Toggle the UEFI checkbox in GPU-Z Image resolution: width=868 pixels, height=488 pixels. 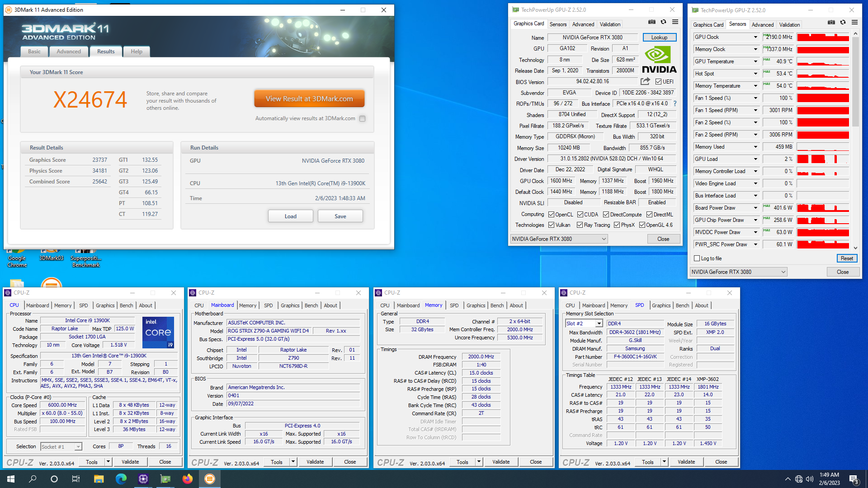click(x=658, y=82)
